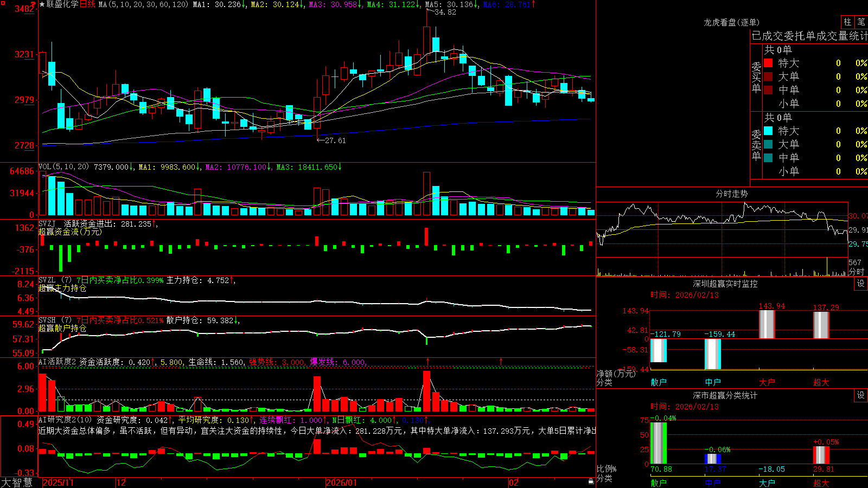This screenshot has width=868, height=488.
Task: Click the 2026/01 timeline marker
Action: tap(341, 483)
